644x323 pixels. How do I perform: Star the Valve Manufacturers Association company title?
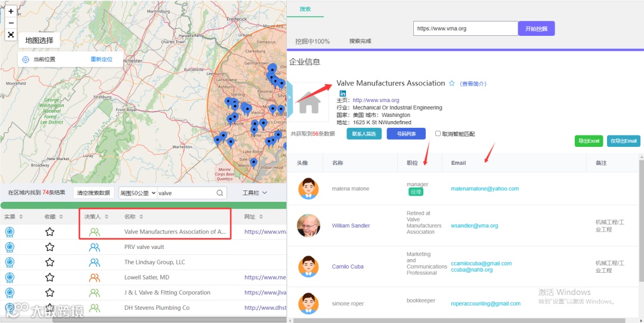pos(452,84)
